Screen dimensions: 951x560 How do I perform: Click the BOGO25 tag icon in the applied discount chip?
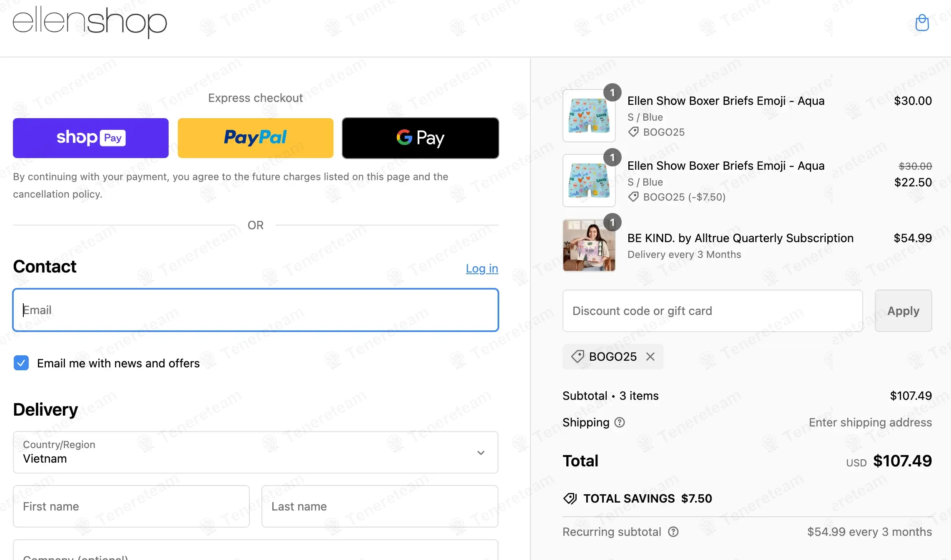pyautogui.click(x=578, y=357)
